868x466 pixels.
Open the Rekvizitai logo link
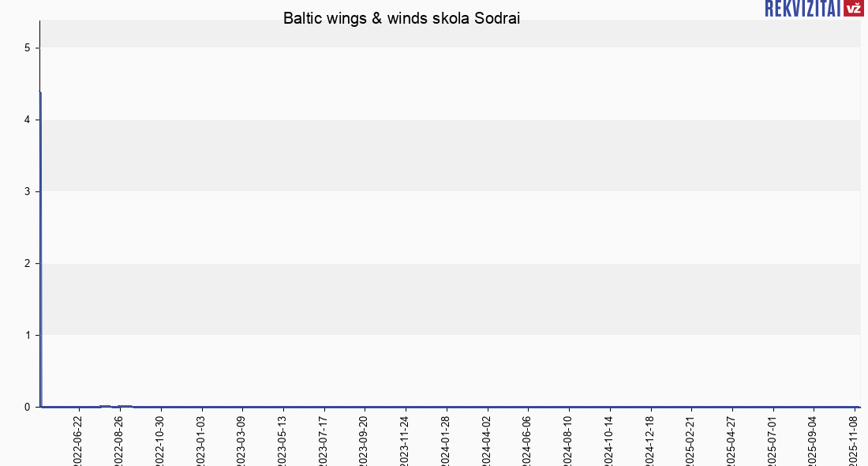pos(802,8)
